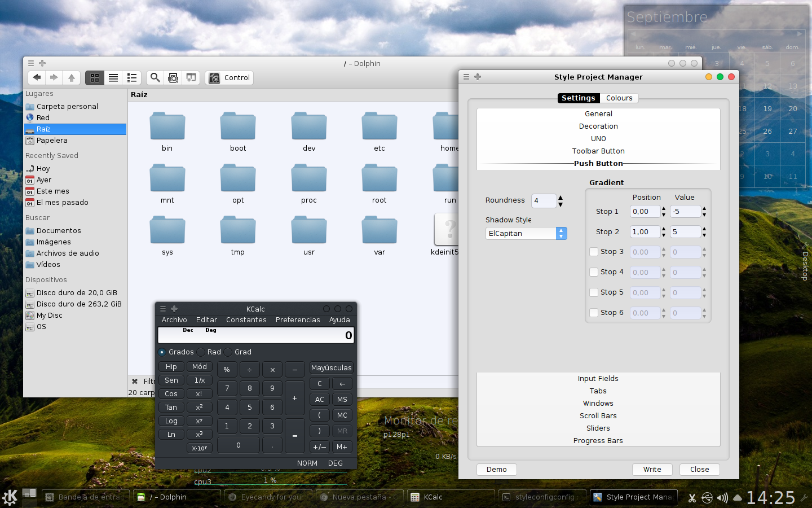The height and width of the screenshot is (508, 812).
Task: Open the usr folder
Action: [309, 235]
